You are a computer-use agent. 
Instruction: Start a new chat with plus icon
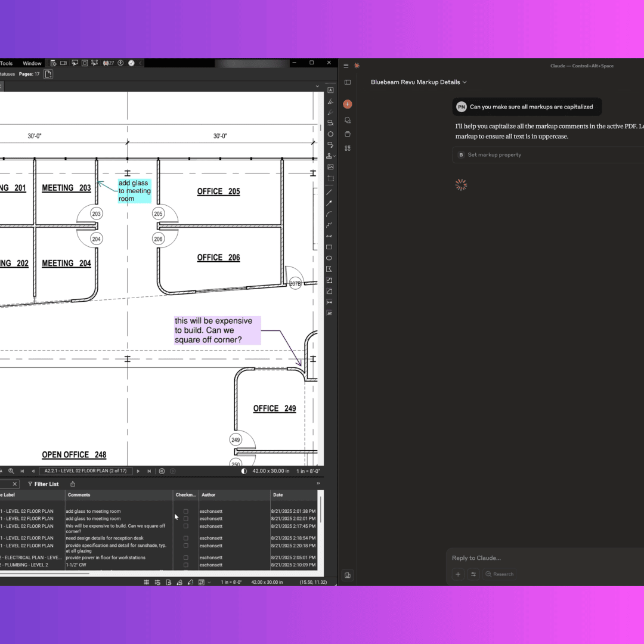coord(348,104)
